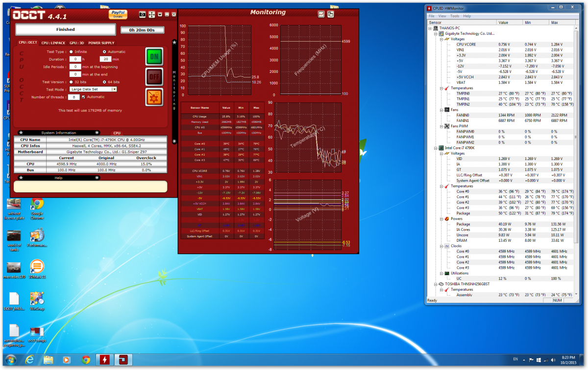Open 'mercedes 170' desktop image
The image size is (588, 370).
(x=13, y=271)
